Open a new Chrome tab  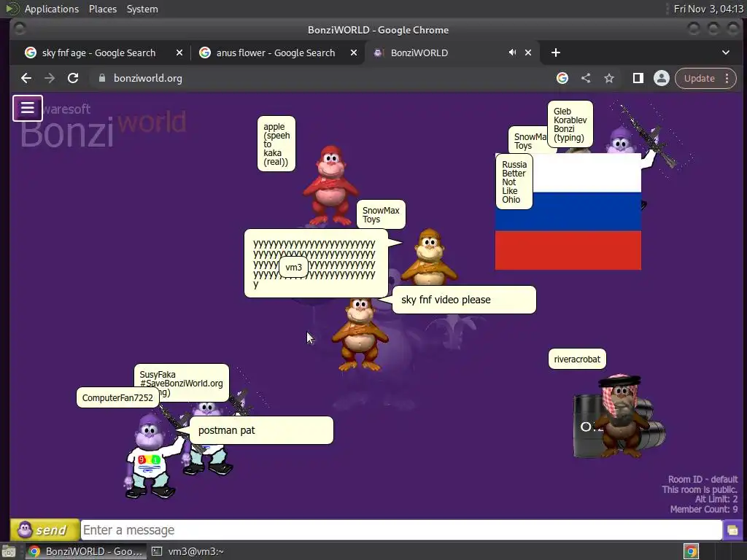point(555,52)
